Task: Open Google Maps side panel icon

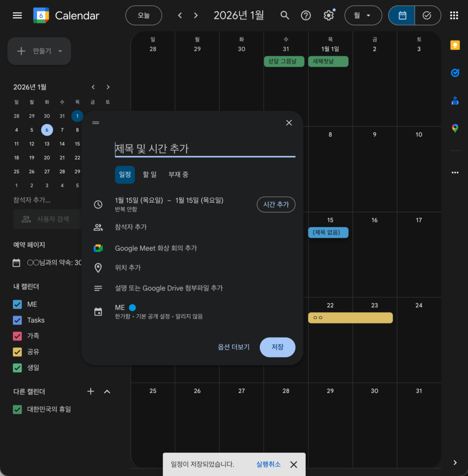Action: pos(455,128)
